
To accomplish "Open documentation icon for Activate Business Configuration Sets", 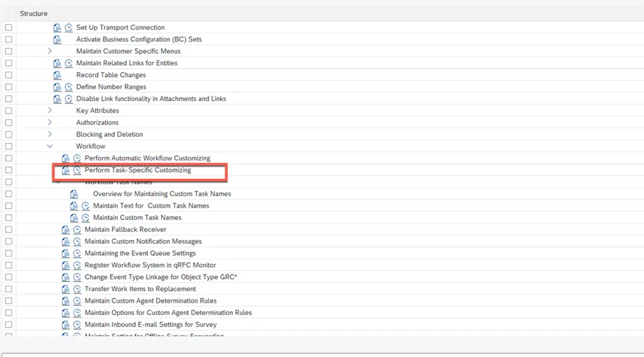I will pos(58,39).
